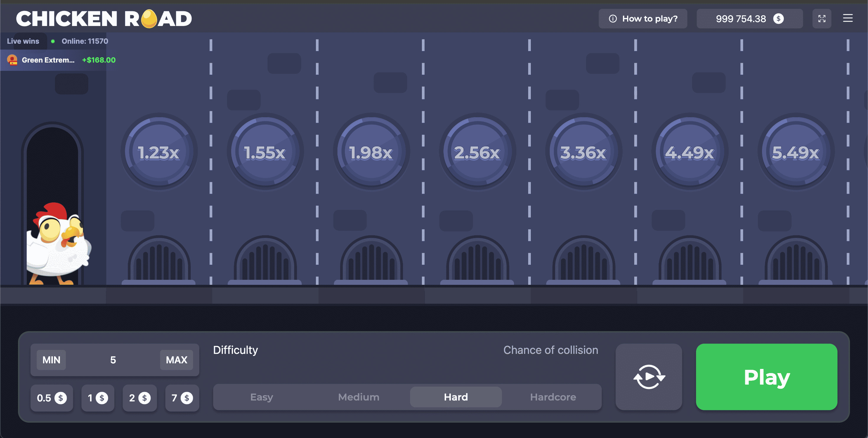
Task: Open the Live wins tab
Action: (23, 41)
